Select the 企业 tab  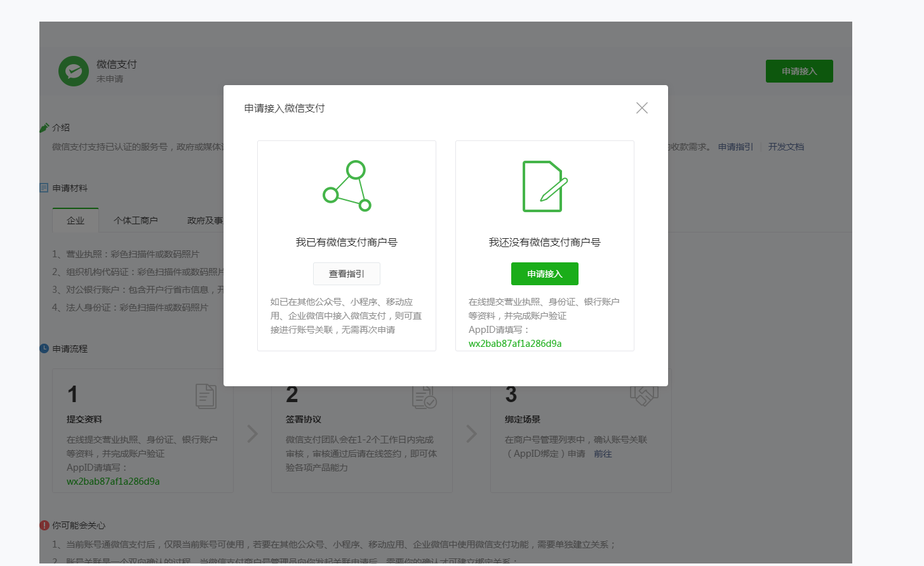click(76, 220)
